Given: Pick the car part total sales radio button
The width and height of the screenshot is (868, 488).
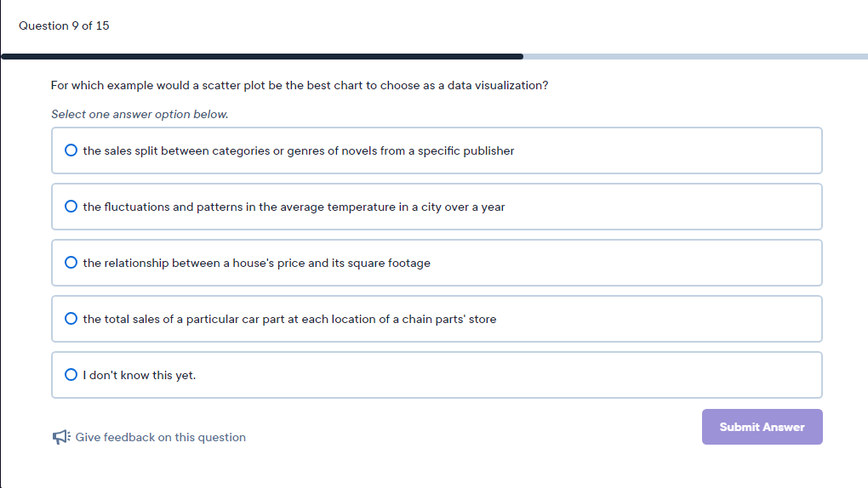Looking at the screenshot, I should tap(71, 319).
